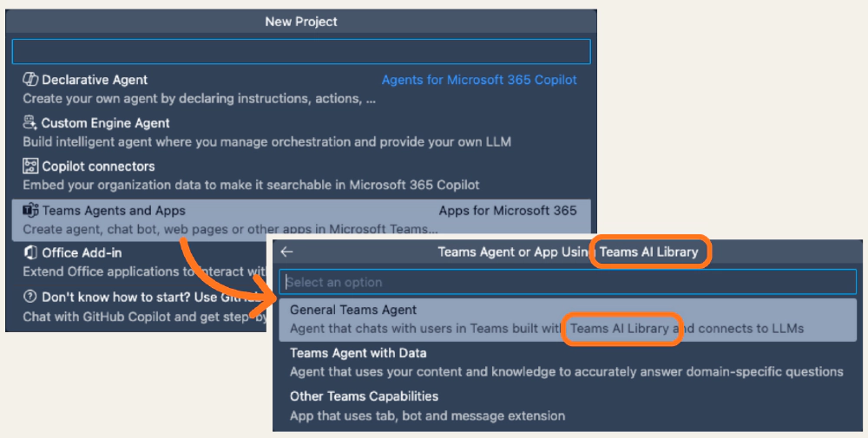Select the Declarative Agent title text
868x438 pixels.
click(x=95, y=80)
